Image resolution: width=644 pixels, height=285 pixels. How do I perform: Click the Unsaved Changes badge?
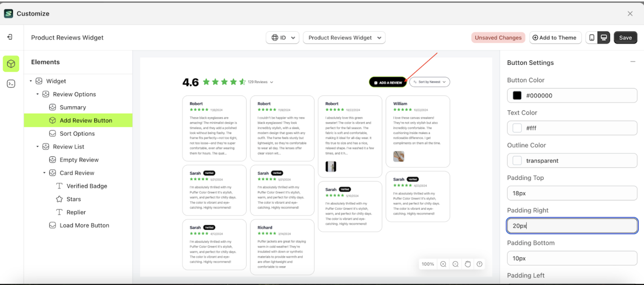498,38
